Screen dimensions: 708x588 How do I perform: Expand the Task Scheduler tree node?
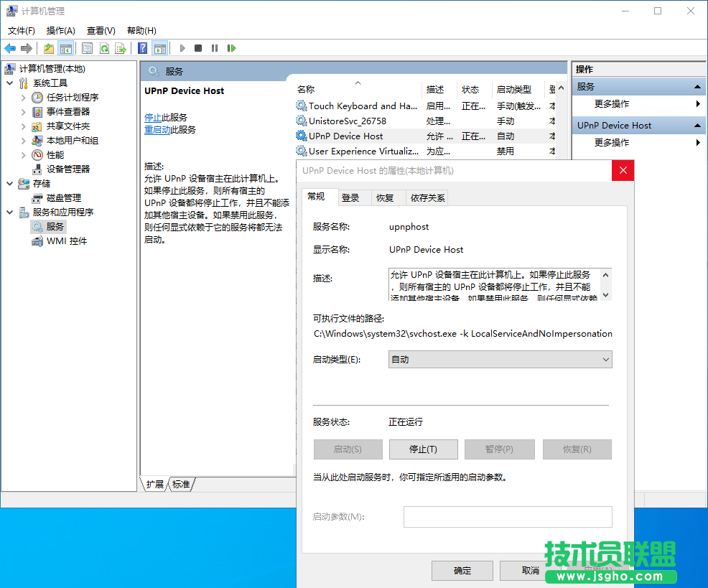(24, 97)
